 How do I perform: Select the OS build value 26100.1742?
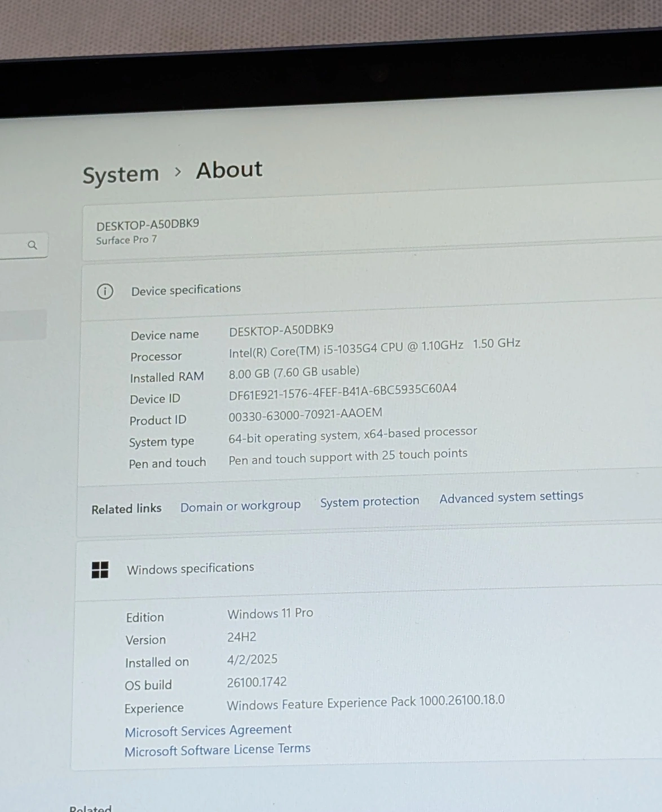click(257, 682)
